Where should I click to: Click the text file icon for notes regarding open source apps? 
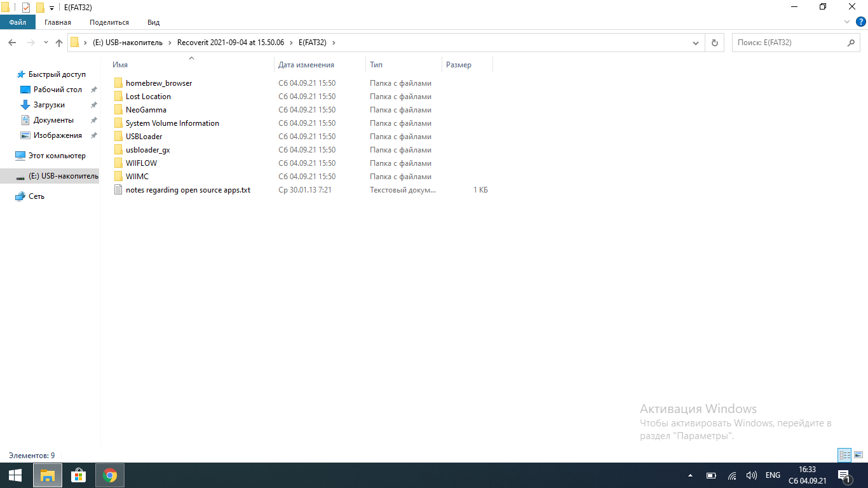click(118, 190)
